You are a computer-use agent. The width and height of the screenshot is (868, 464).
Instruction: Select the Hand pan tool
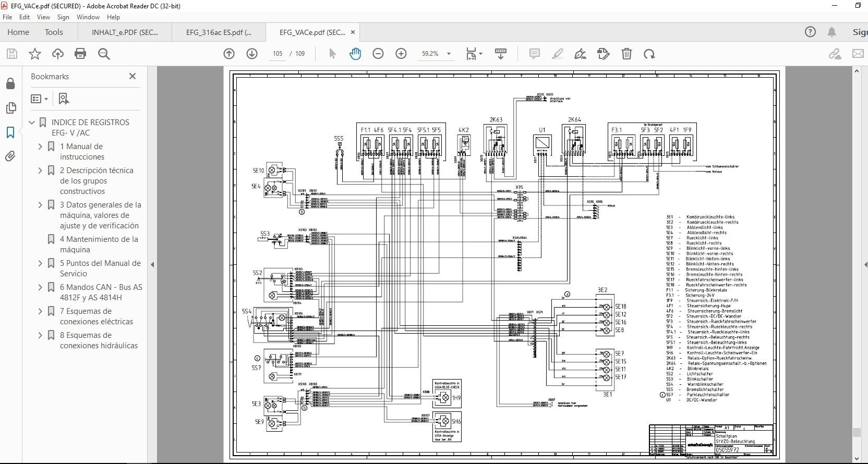(355, 54)
